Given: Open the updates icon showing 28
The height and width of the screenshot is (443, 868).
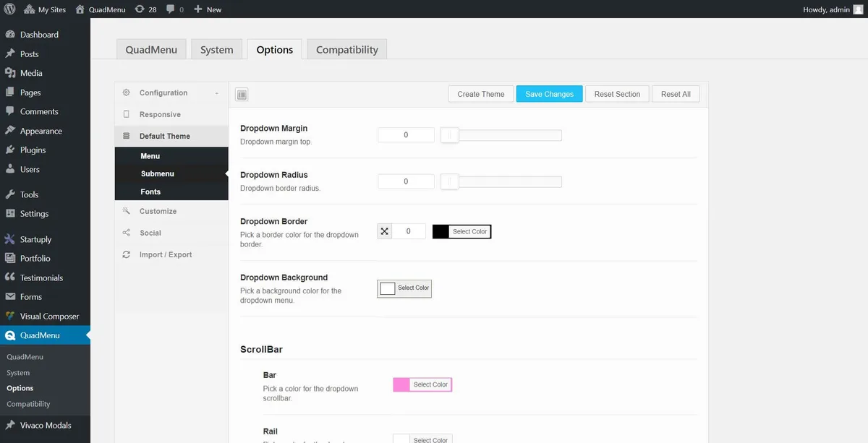Looking at the screenshot, I should click(145, 9).
